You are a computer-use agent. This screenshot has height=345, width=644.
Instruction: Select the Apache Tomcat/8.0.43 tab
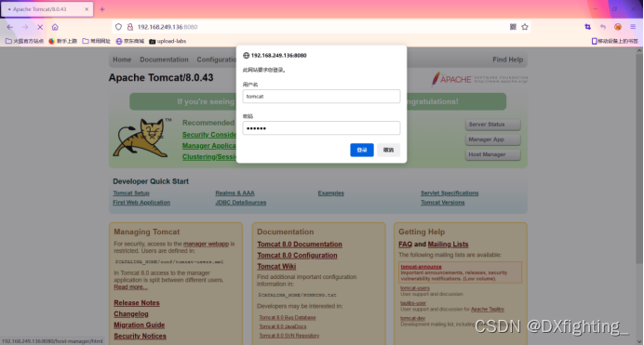pyautogui.click(x=47, y=9)
